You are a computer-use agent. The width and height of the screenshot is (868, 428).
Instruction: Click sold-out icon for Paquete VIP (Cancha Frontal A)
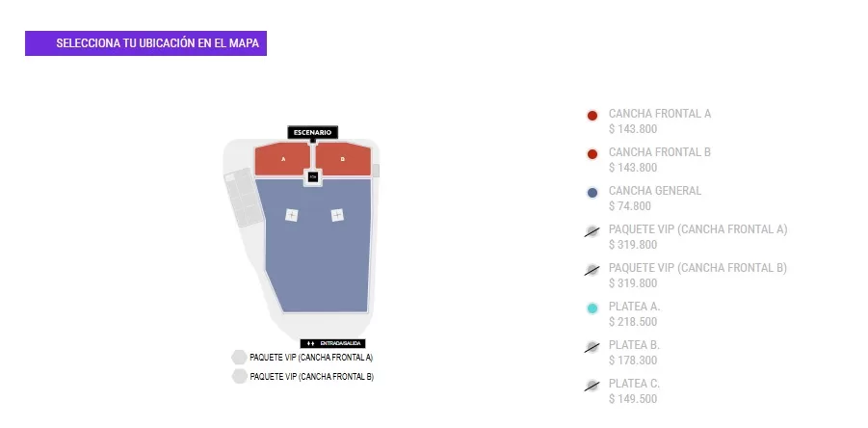tap(592, 232)
